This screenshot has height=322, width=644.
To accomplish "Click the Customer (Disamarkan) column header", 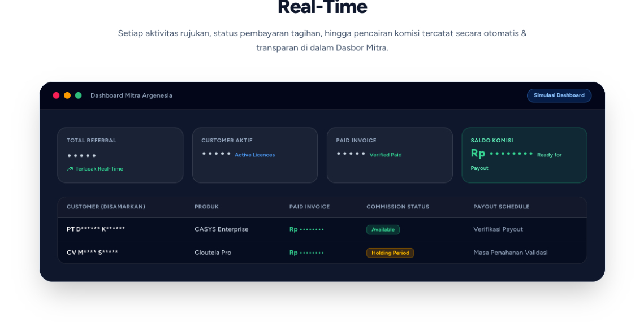I will (x=106, y=207).
